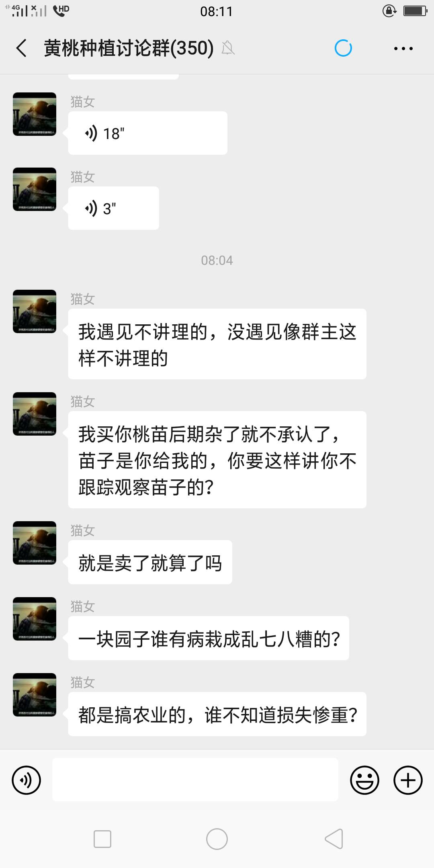Tap 猫女's avatar beside the 18" voice message
The width and height of the screenshot is (434, 868).
tap(35, 114)
